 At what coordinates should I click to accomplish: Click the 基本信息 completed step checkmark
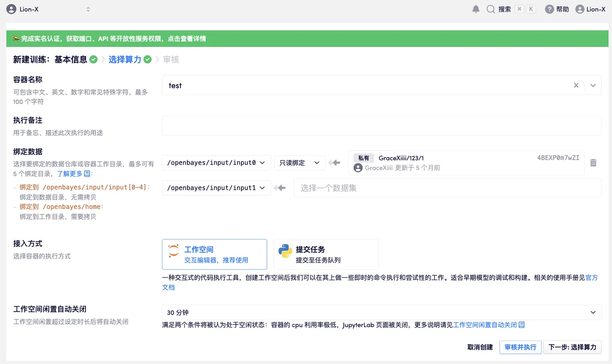pyautogui.click(x=93, y=59)
